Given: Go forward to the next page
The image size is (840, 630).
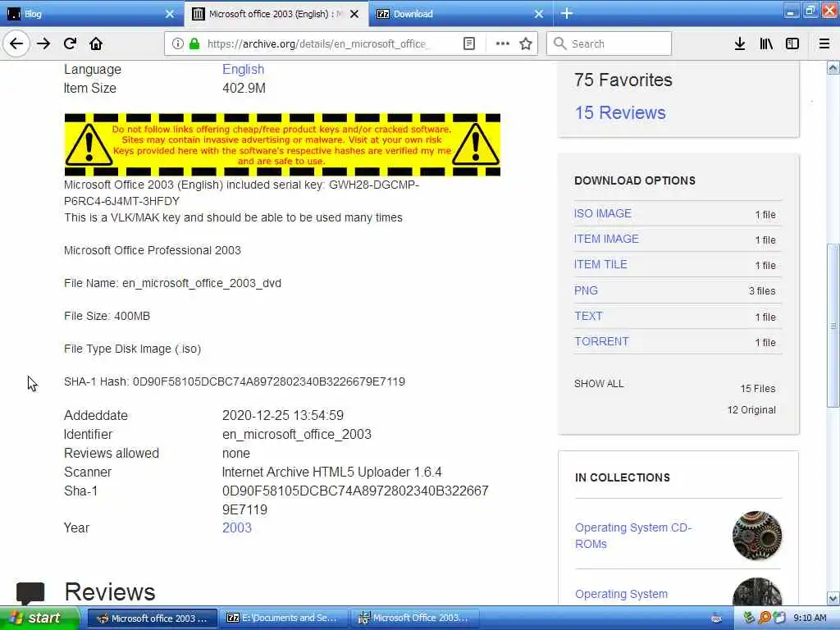Looking at the screenshot, I should coord(43,43).
